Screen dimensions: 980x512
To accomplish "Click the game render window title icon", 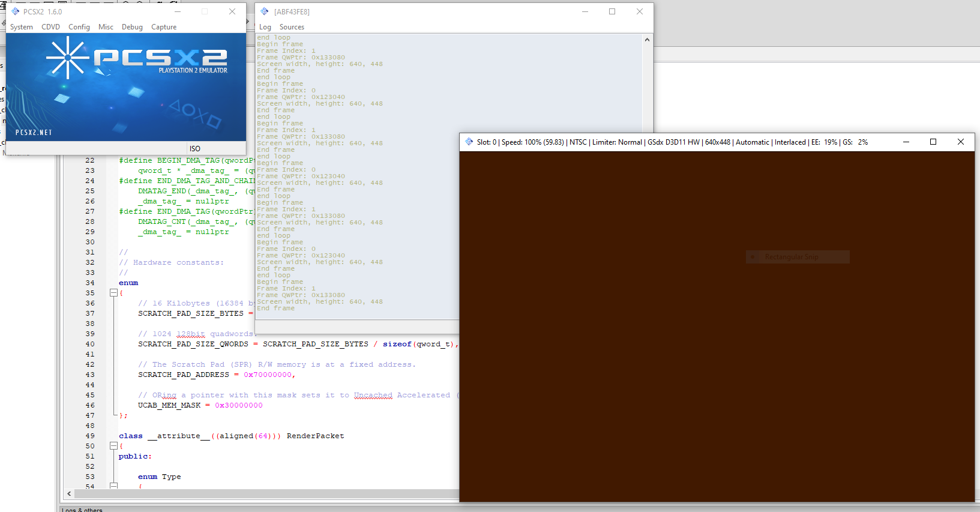I will pos(469,142).
